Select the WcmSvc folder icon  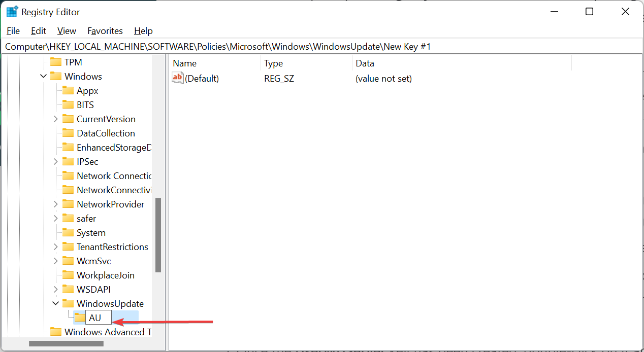[x=68, y=261]
